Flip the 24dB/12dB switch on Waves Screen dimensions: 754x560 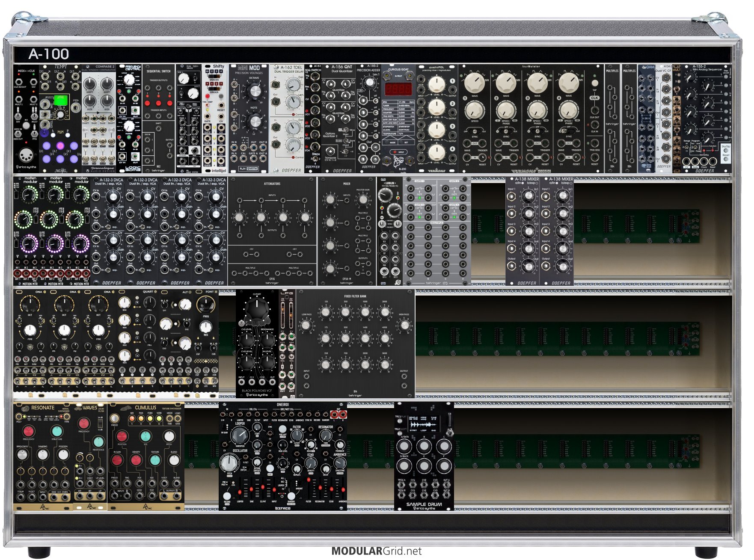100,423
